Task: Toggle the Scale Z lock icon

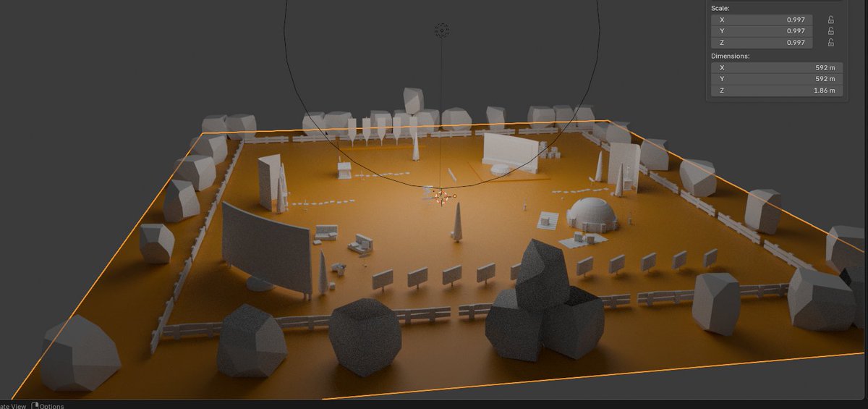Action: (830, 43)
